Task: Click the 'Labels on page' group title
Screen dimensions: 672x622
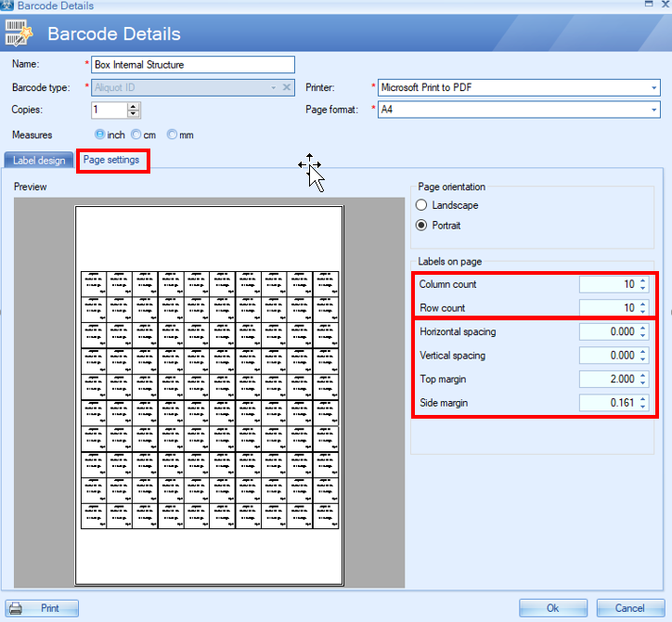Action: [x=449, y=262]
